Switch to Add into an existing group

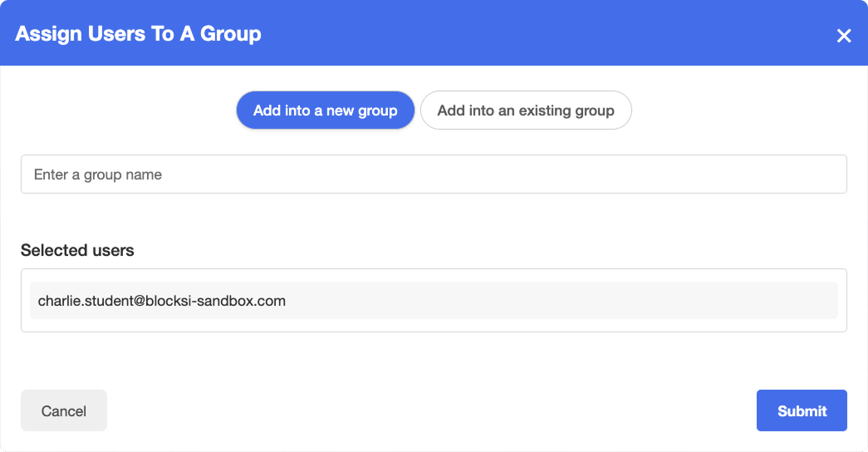pyautogui.click(x=526, y=111)
